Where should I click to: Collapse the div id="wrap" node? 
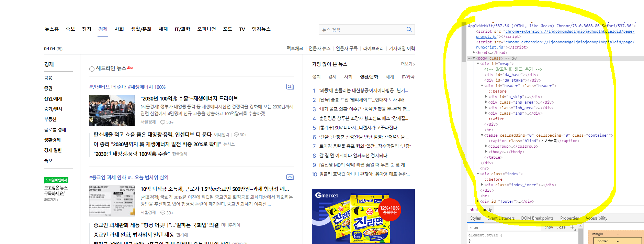478,64
